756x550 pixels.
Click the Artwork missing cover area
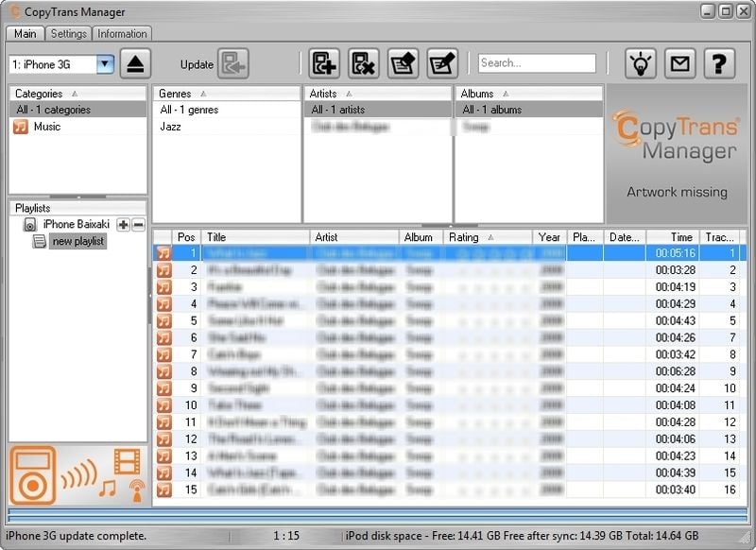677,153
